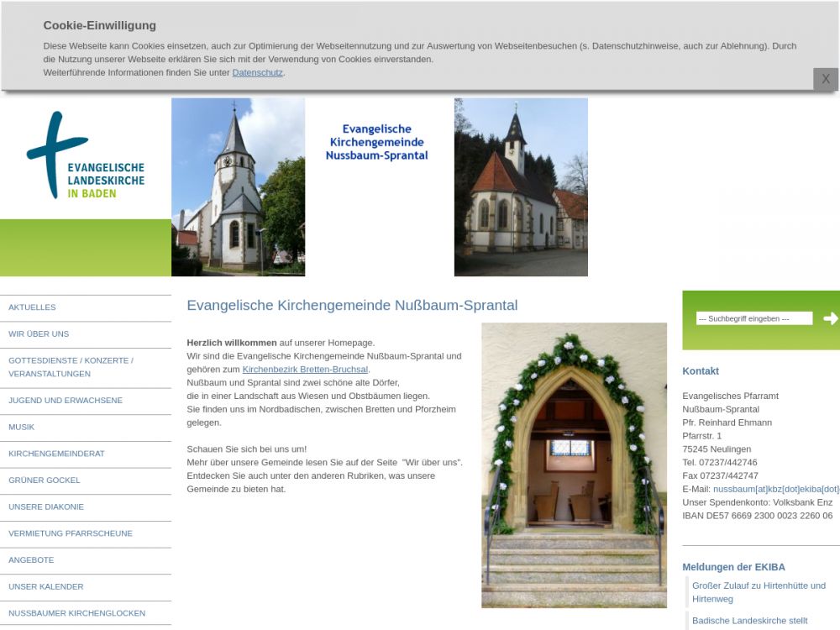
Task: Click the parish email address link
Action: click(x=775, y=489)
